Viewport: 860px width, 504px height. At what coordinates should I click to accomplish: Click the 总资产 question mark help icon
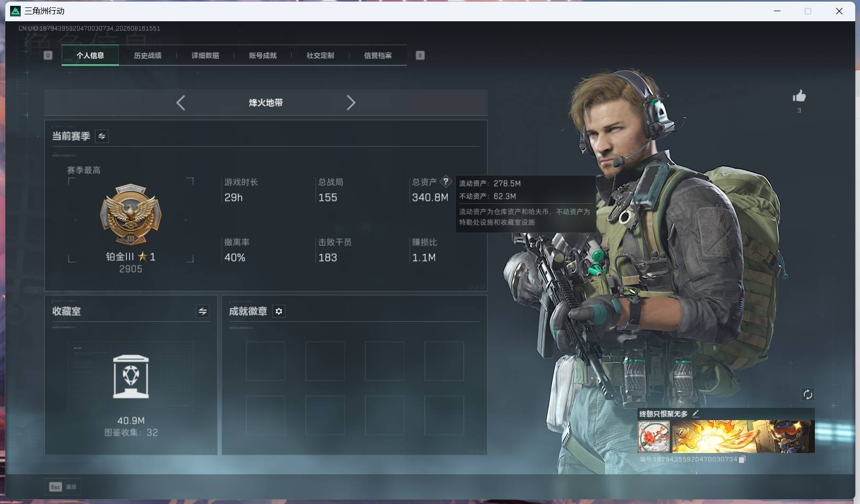click(x=446, y=181)
